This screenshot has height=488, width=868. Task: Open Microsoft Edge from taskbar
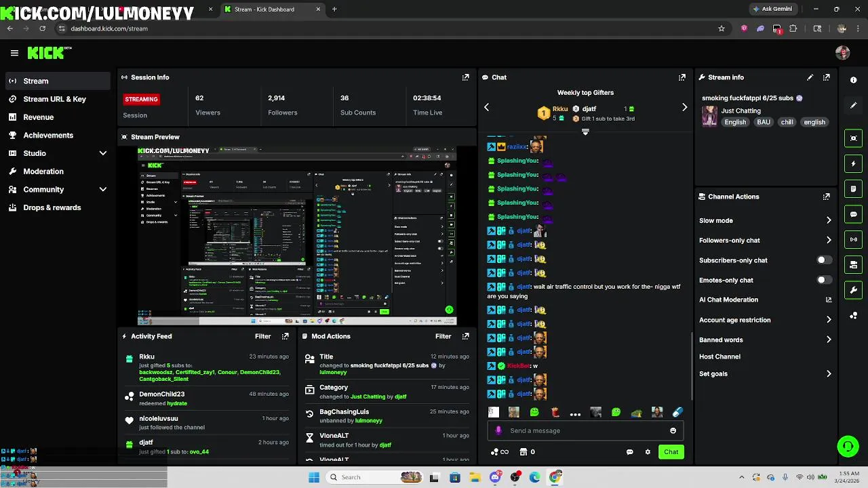[x=535, y=477]
